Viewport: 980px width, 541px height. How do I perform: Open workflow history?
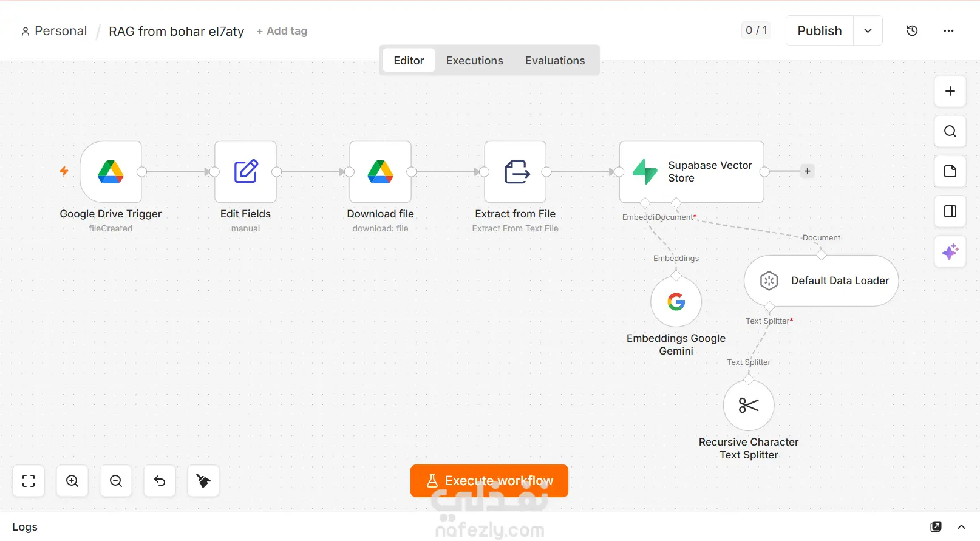[912, 30]
